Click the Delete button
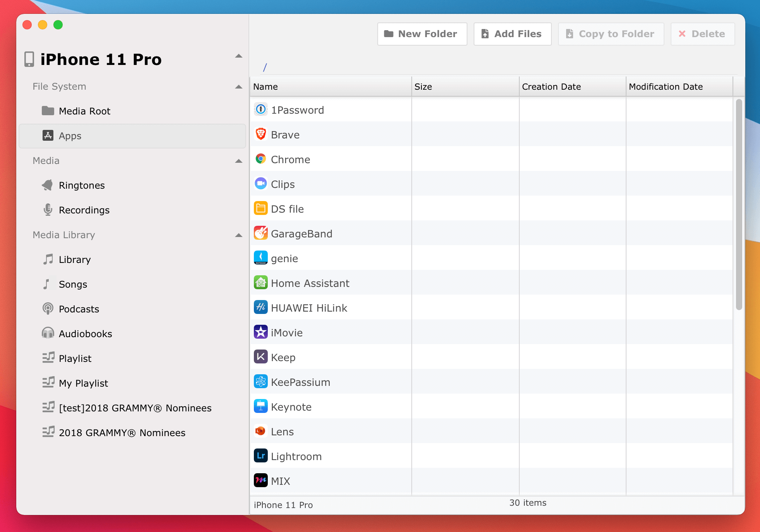Viewport: 760px width, 532px height. 703,34
